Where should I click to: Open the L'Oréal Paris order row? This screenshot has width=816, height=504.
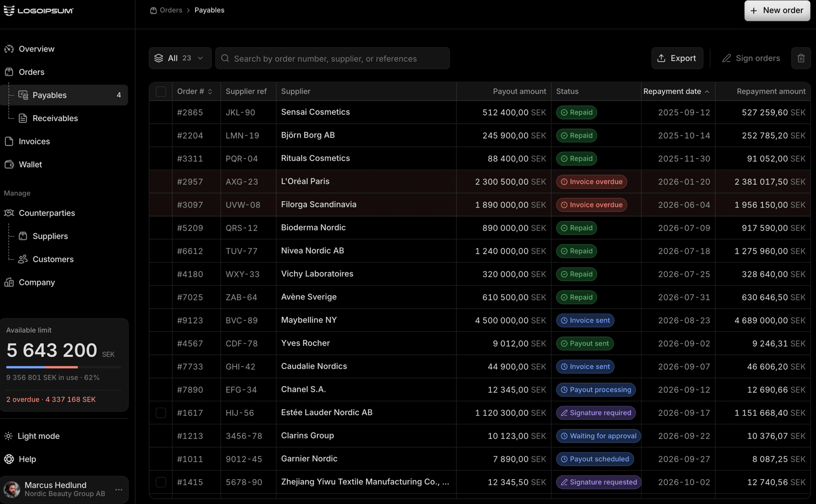(480, 182)
